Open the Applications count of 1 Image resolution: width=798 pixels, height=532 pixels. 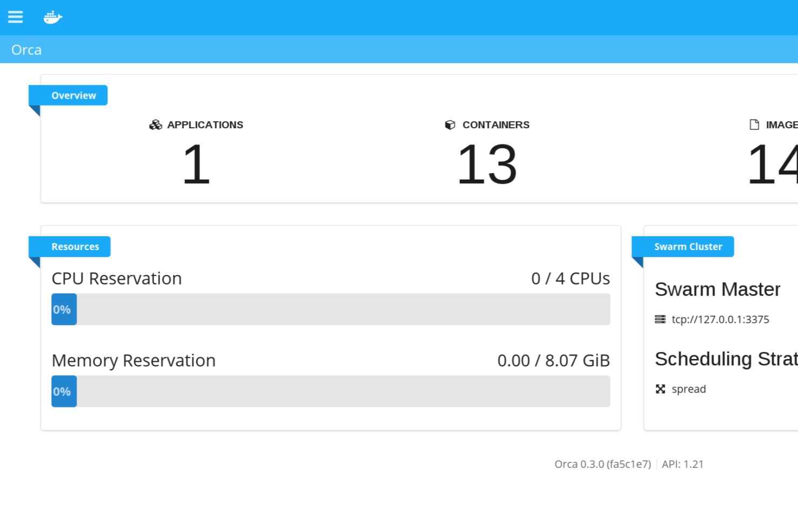[196, 164]
